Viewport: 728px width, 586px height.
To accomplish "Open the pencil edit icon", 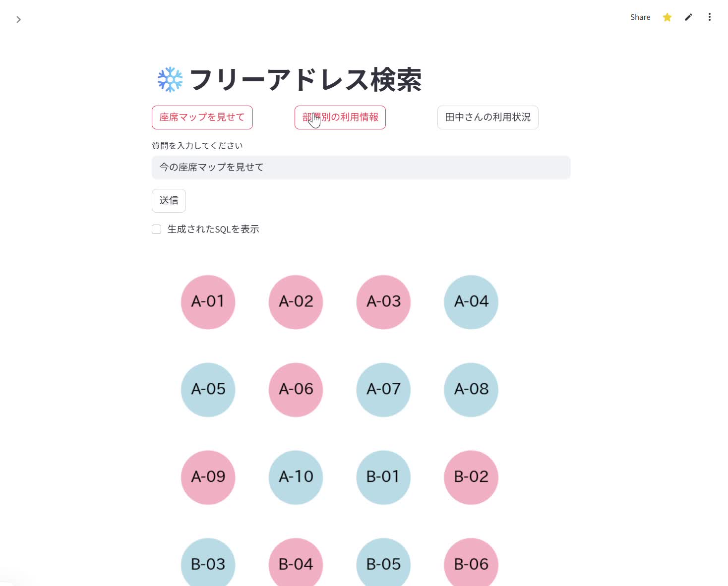I will (x=688, y=17).
